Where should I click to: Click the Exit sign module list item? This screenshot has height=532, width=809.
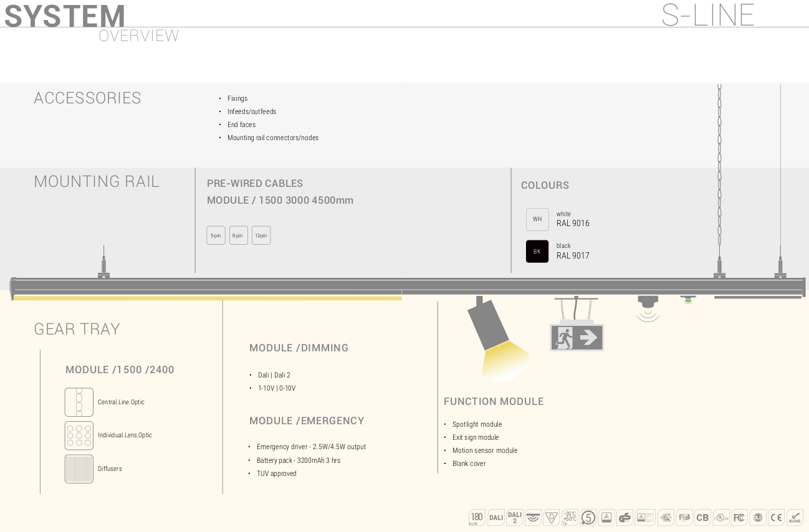(x=476, y=437)
